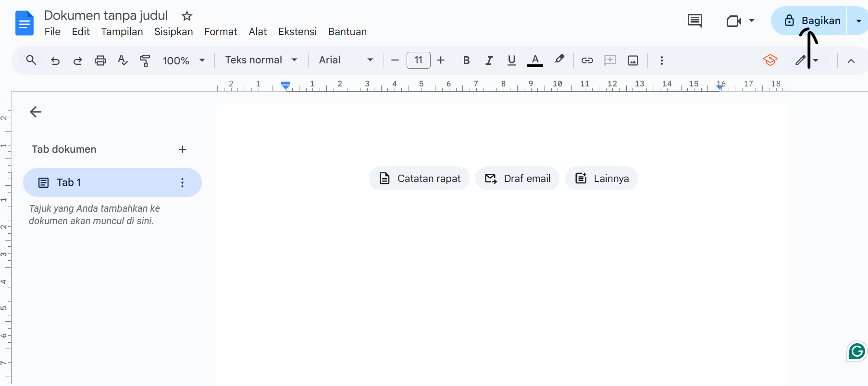
Task: Click the font size input field
Action: (x=418, y=60)
